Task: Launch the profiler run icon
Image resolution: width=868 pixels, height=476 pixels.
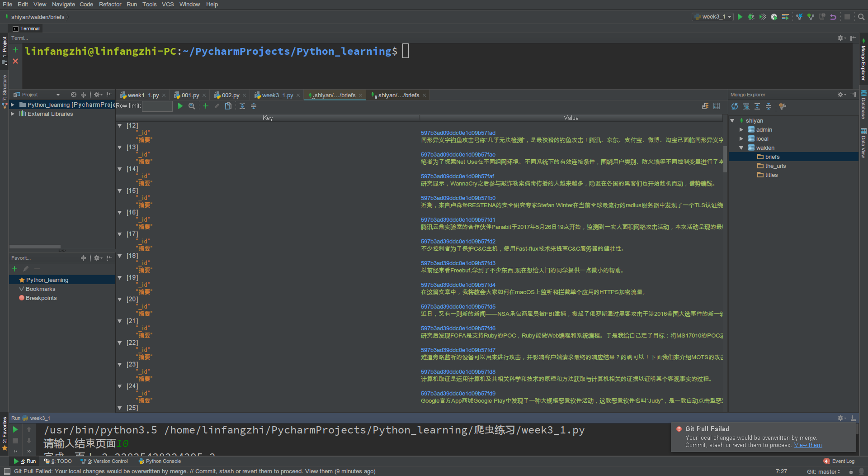Action: click(x=774, y=17)
